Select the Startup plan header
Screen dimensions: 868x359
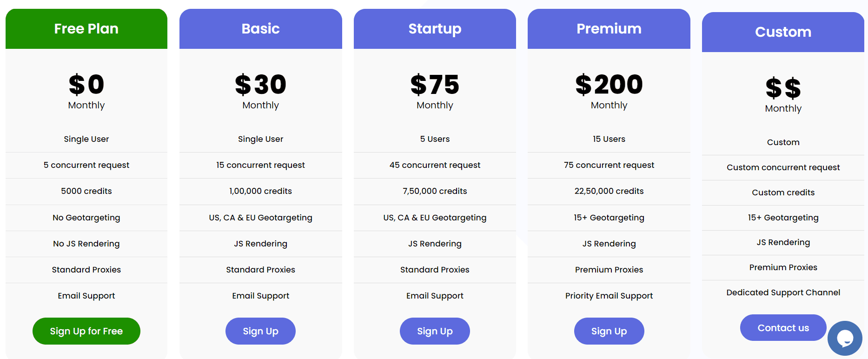[x=435, y=28]
